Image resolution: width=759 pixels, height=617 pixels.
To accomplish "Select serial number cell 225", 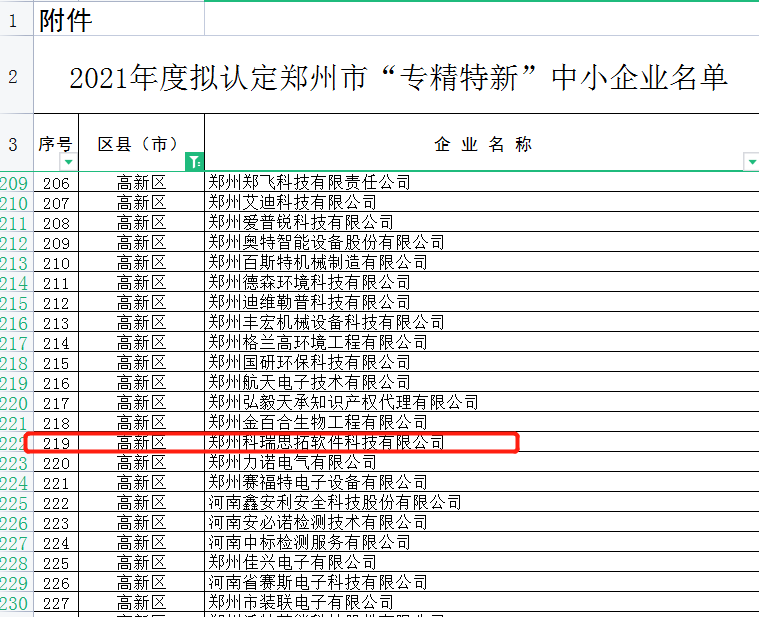I will click(x=56, y=563).
